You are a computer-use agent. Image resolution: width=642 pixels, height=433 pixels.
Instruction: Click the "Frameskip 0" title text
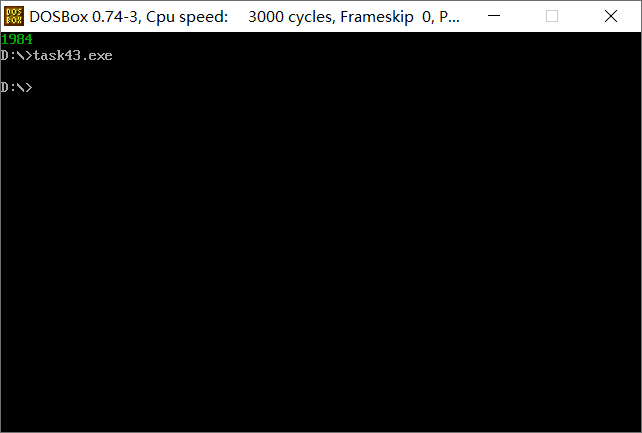pos(387,17)
